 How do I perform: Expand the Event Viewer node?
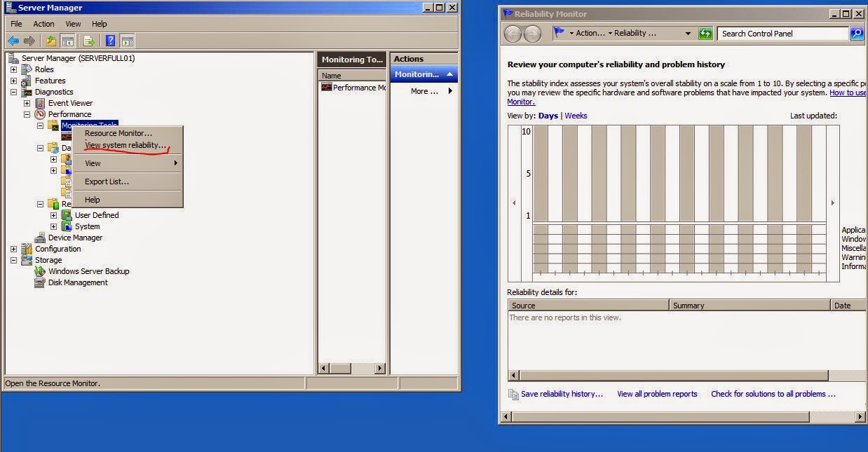[27, 103]
